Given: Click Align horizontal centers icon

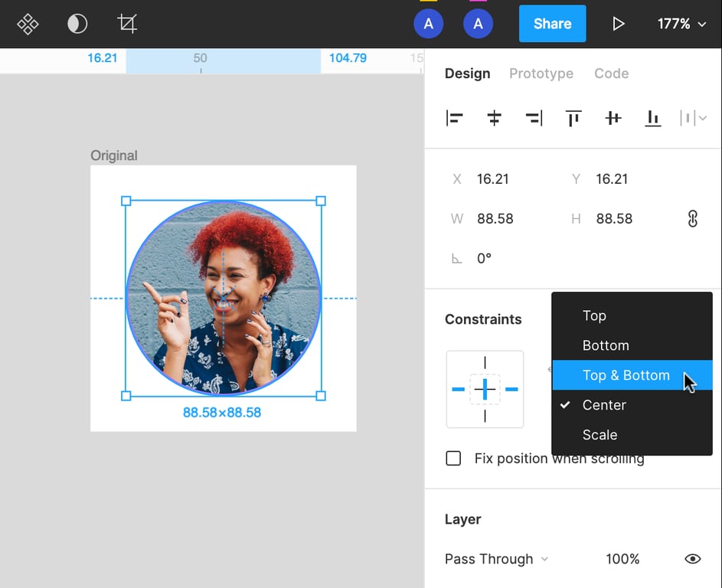Looking at the screenshot, I should click(x=495, y=118).
